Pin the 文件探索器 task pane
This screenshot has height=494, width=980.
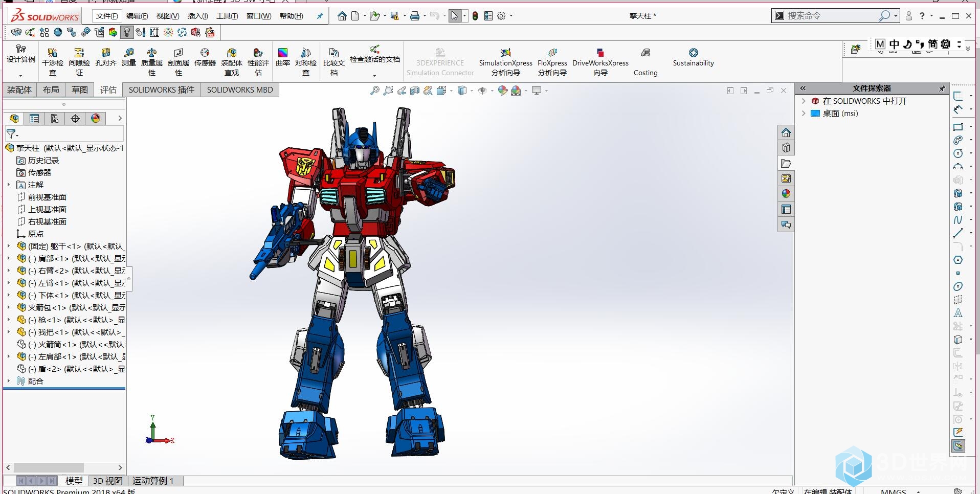942,88
